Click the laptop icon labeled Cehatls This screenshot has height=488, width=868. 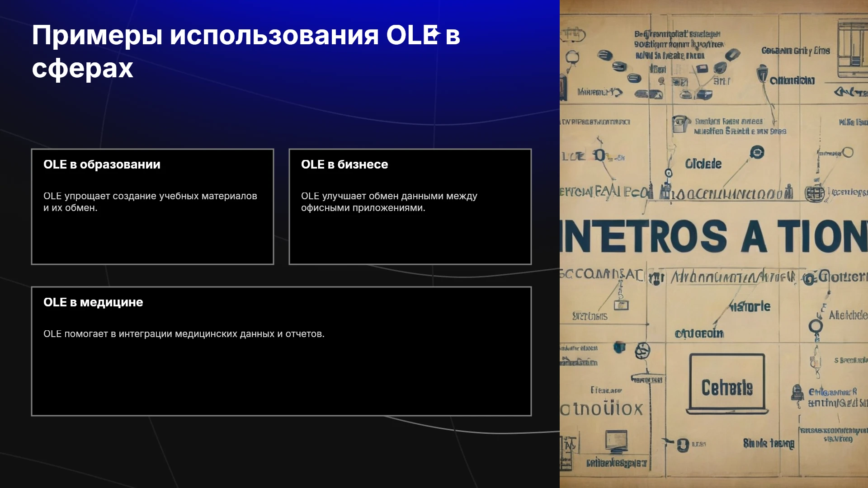point(727,384)
